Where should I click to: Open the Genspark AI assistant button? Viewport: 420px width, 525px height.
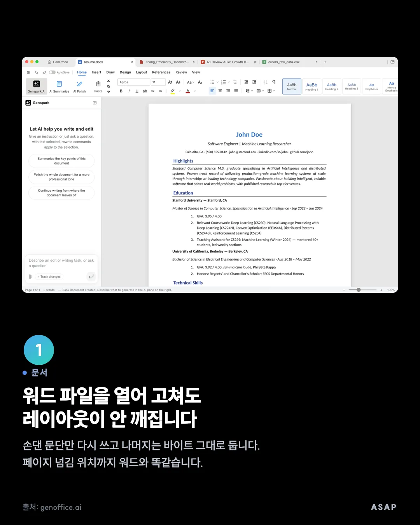[x=37, y=86]
